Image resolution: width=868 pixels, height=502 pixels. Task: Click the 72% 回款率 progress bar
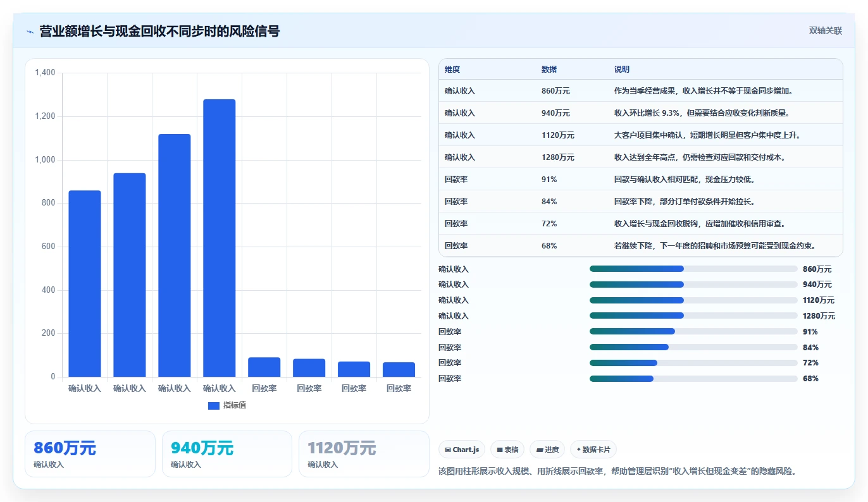[x=693, y=363]
